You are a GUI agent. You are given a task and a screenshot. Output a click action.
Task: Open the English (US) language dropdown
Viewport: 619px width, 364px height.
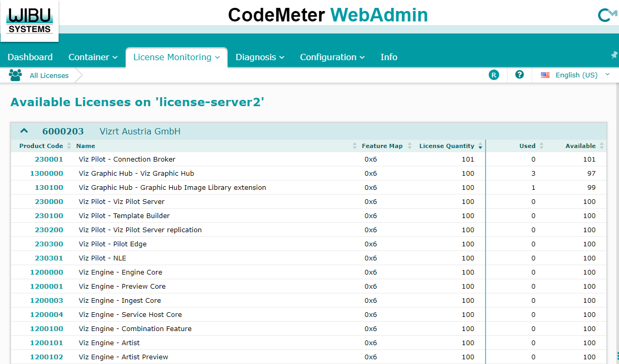click(576, 75)
